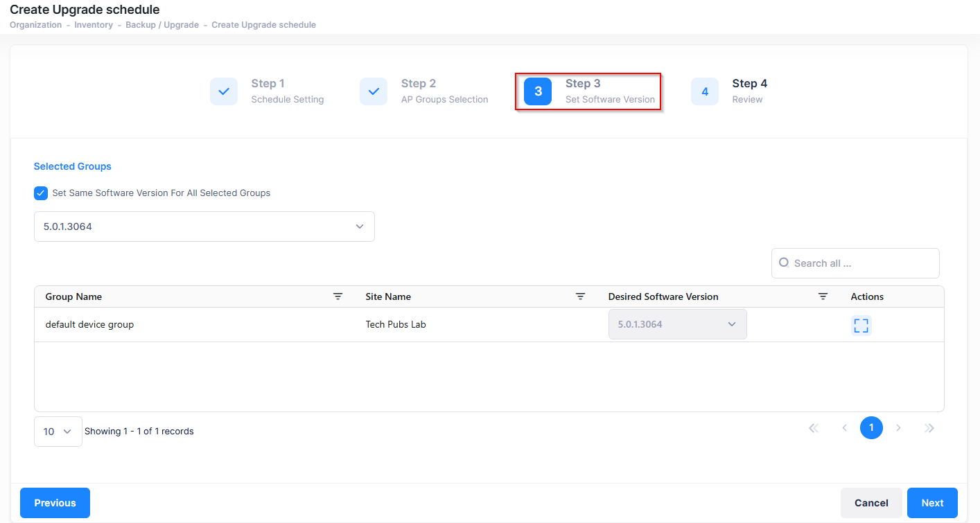Image resolution: width=980 pixels, height=523 pixels.
Task: Click the Cancel button
Action: 870,503
